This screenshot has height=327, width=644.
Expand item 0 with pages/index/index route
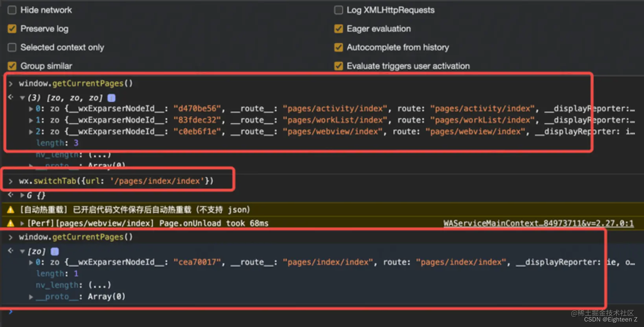coord(31,263)
